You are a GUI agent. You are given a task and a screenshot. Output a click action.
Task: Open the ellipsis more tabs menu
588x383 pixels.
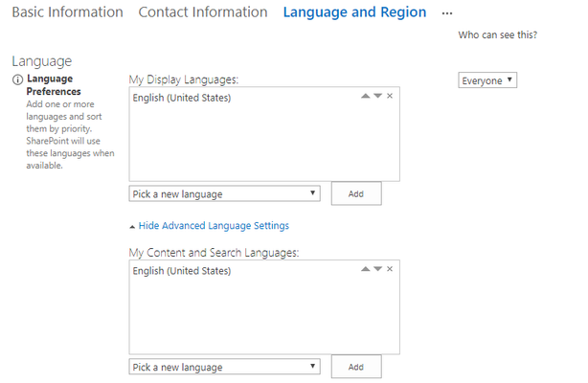(x=447, y=13)
